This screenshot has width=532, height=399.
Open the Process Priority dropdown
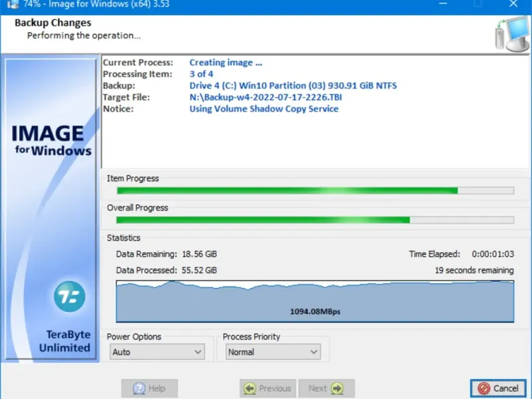coord(273,352)
